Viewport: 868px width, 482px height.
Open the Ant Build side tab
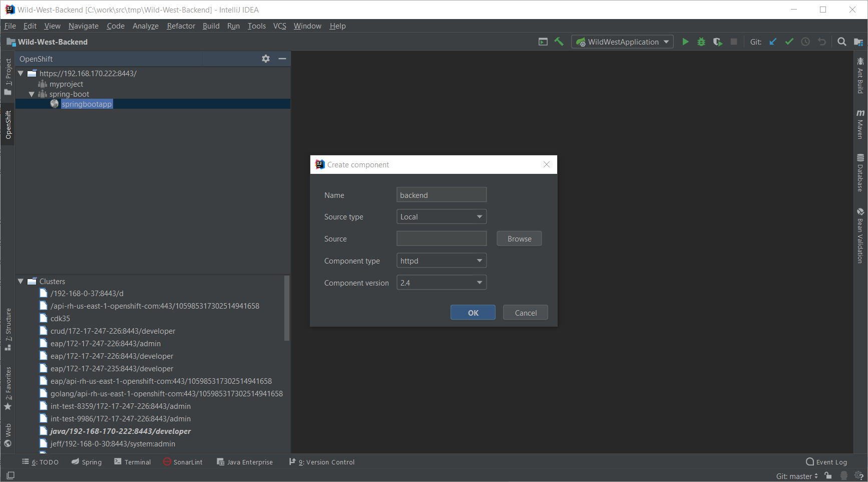860,75
